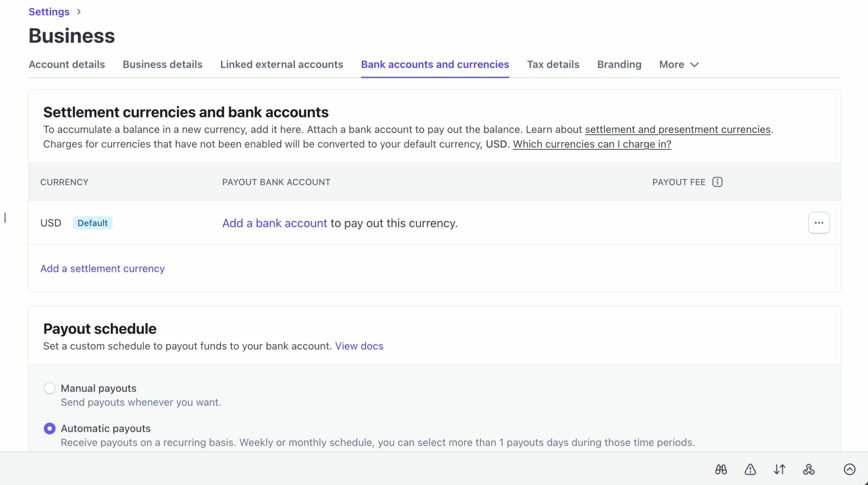868x485 pixels.
Task: Click the Payout Fee info icon
Action: (x=717, y=182)
